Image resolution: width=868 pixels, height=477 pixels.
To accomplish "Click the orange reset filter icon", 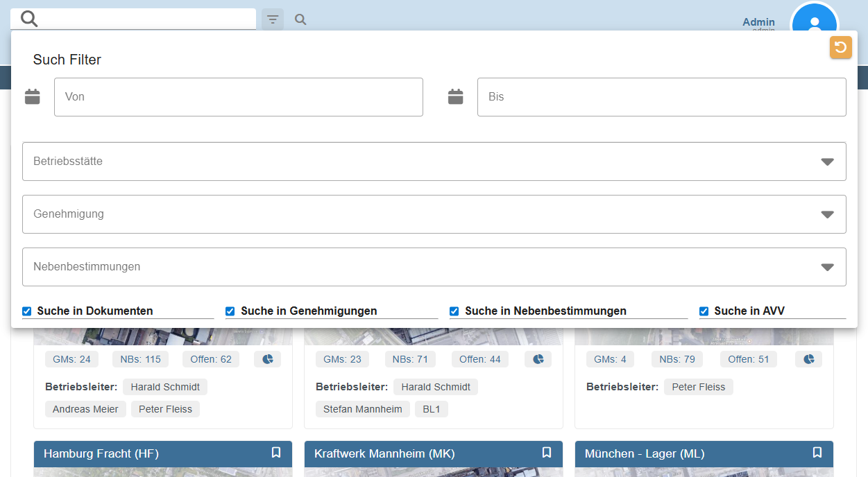I will [x=840, y=47].
